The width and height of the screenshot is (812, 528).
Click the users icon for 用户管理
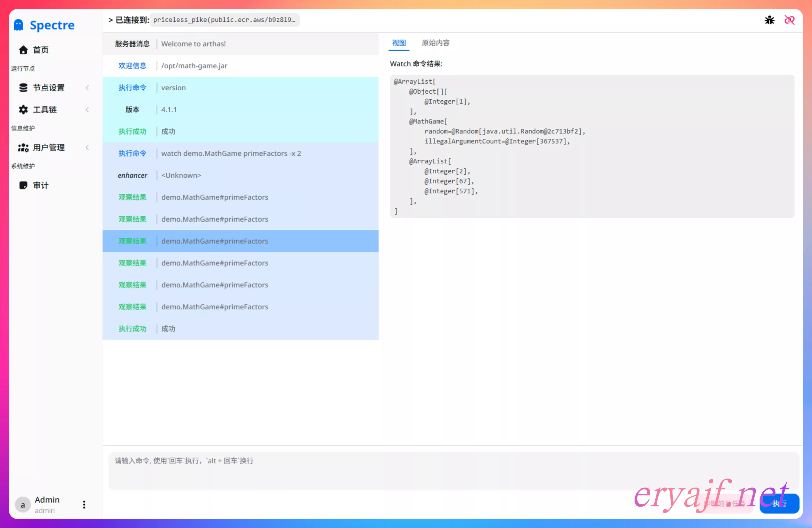(23, 147)
